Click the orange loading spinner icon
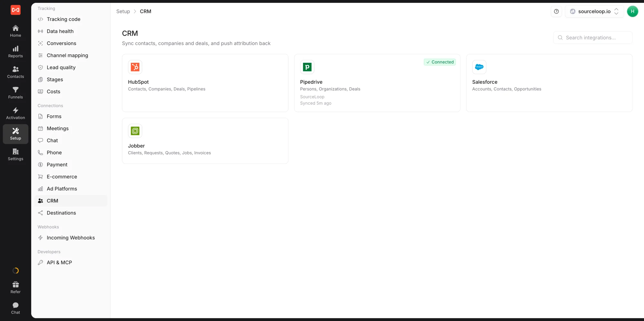 point(15,271)
